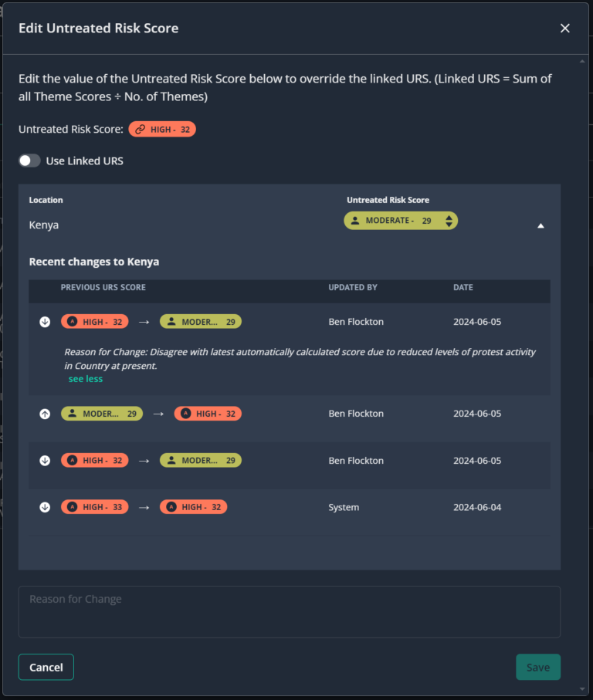
Task: Click HIGH - 33 badge in System row
Action: (95, 507)
